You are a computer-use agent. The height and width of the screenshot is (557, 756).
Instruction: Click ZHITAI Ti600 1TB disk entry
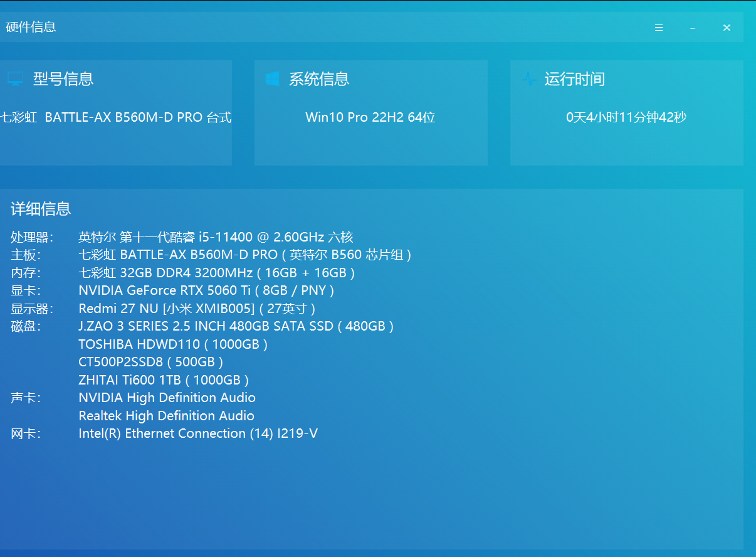click(164, 380)
